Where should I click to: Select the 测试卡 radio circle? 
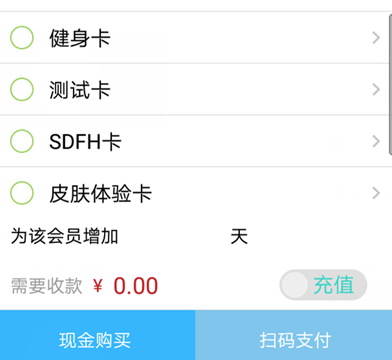tap(22, 89)
